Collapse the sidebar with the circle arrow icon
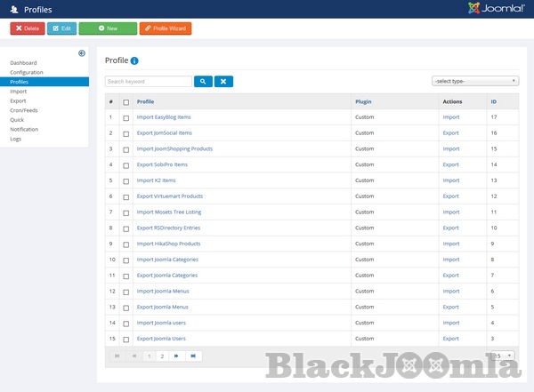 [x=82, y=53]
